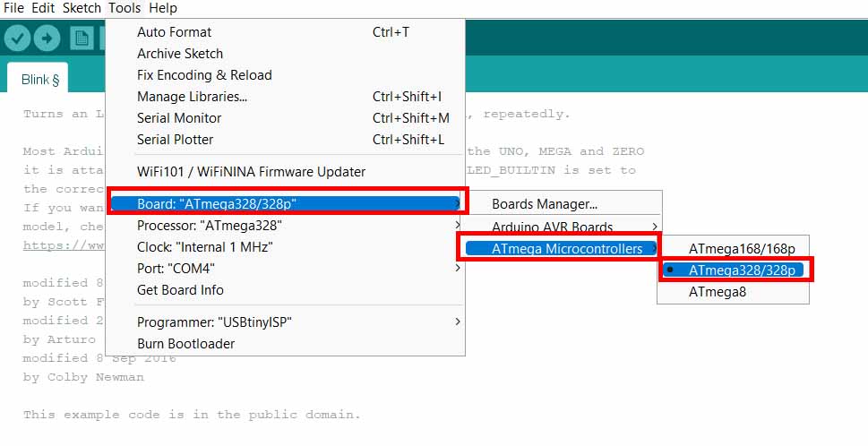This screenshot has width=868, height=446.
Task: Expand the ATmega Microcontrollers submenu
Action: pyautogui.click(x=560, y=249)
